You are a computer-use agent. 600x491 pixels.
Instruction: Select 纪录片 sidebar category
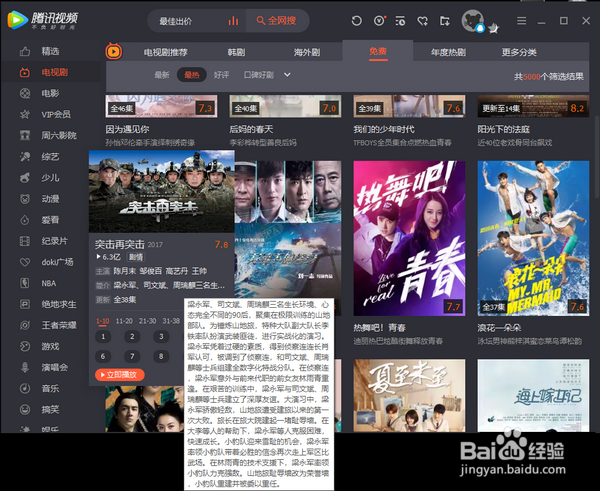(x=54, y=241)
